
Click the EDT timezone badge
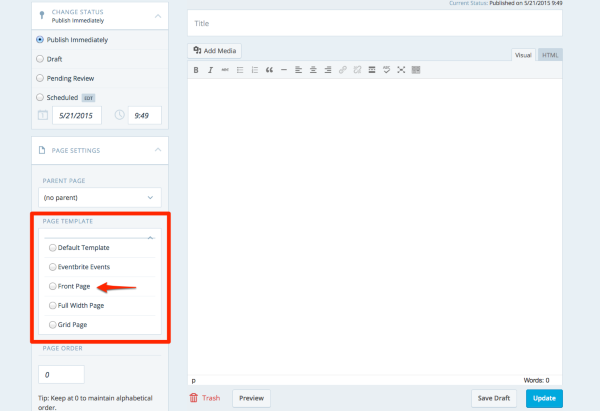[x=88, y=98]
